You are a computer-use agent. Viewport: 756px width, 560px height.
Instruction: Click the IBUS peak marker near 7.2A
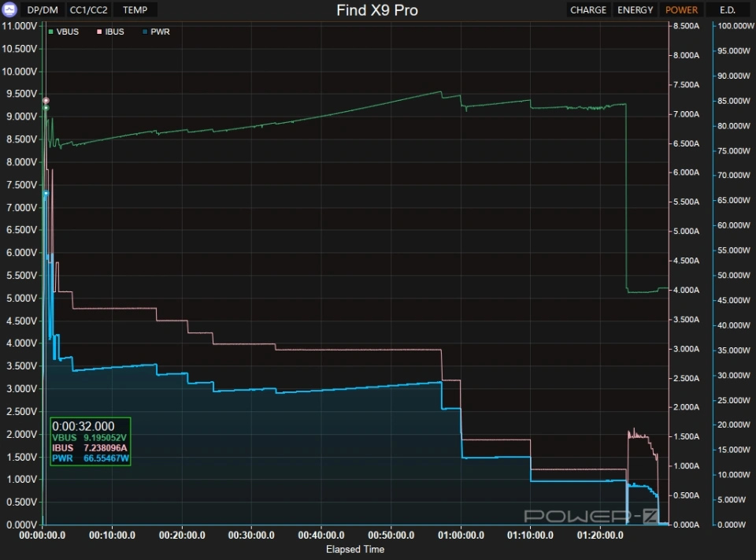click(46, 101)
